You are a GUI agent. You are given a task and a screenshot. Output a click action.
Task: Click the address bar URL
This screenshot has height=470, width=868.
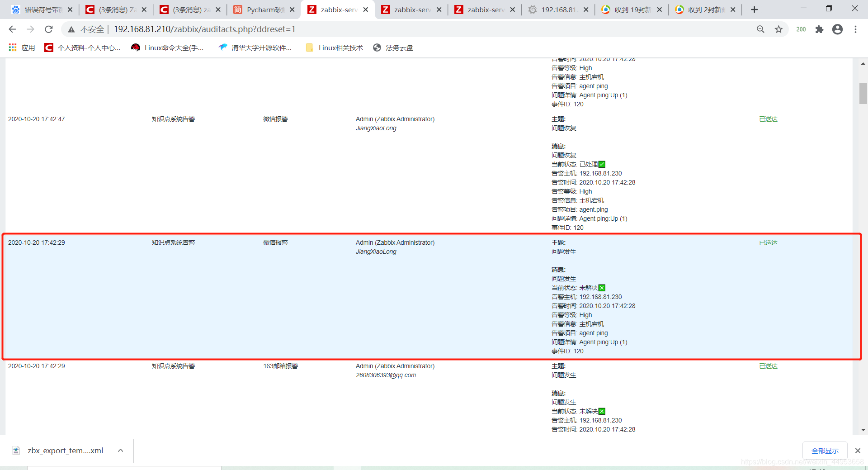pos(204,29)
